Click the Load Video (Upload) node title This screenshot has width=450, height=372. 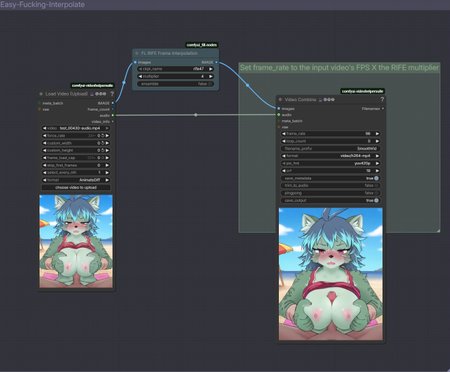click(x=66, y=94)
